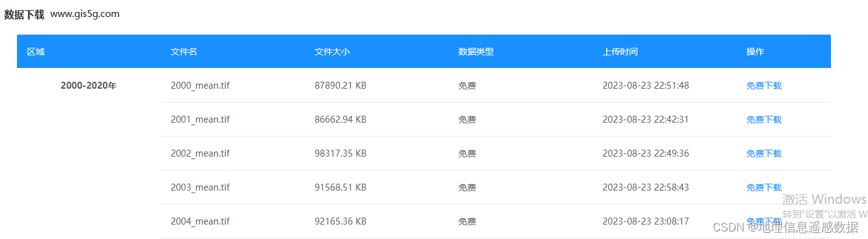868x239 pixels.
Task: Click file size 98317.35 KB
Action: point(340,153)
